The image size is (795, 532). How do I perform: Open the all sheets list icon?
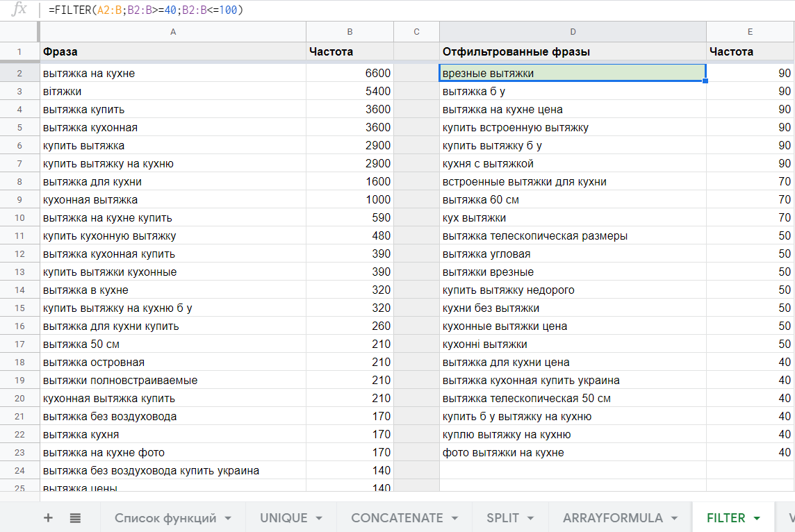coord(75,518)
